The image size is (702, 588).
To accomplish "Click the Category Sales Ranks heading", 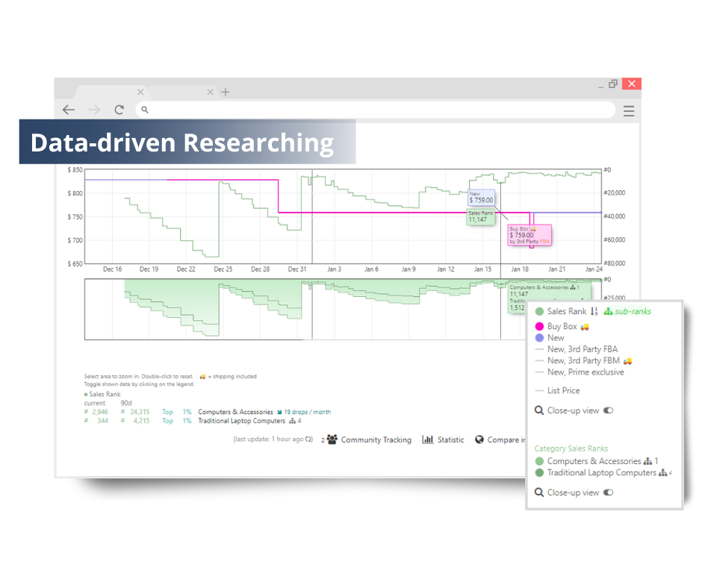I will coord(571,448).
